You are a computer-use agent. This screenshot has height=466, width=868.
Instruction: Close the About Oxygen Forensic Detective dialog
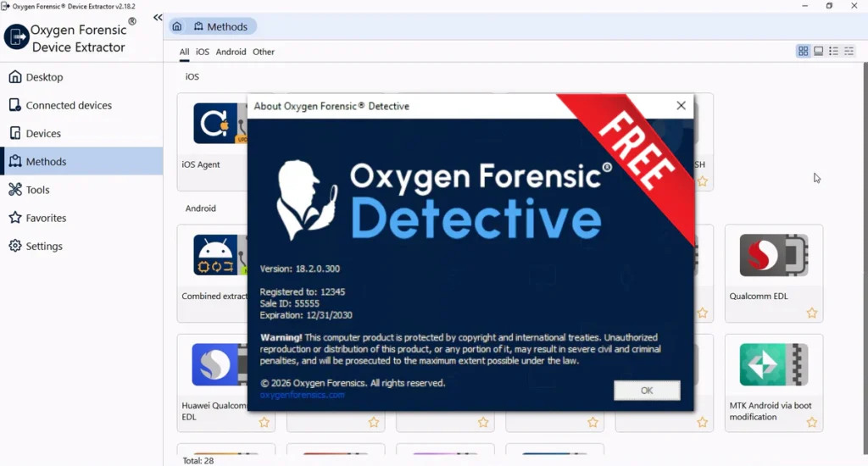pyautogui.click(x=681, y=106)
